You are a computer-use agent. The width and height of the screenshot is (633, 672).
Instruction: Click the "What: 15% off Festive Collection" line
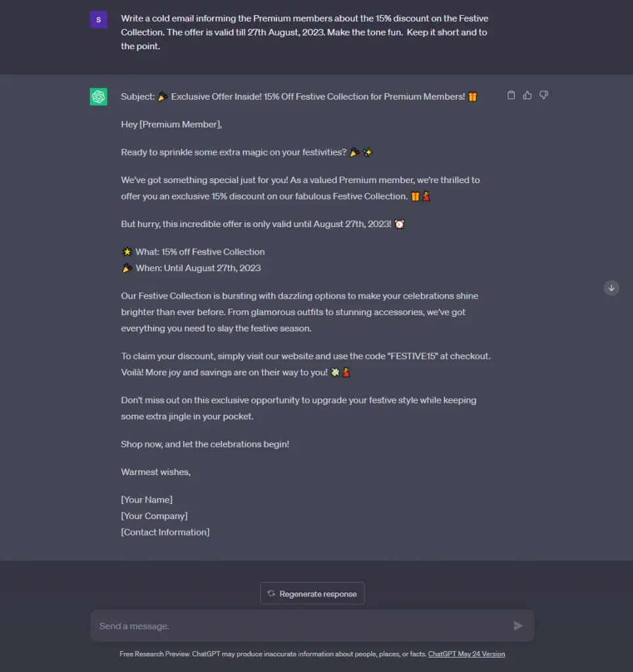point(193,252)
